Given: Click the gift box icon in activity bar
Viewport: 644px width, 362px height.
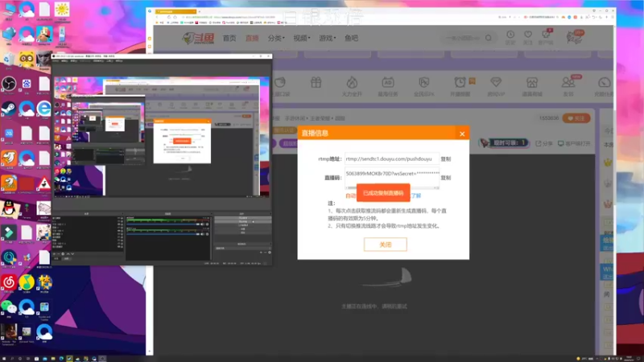Looking at the screenshot, I should tap(316, 83).
